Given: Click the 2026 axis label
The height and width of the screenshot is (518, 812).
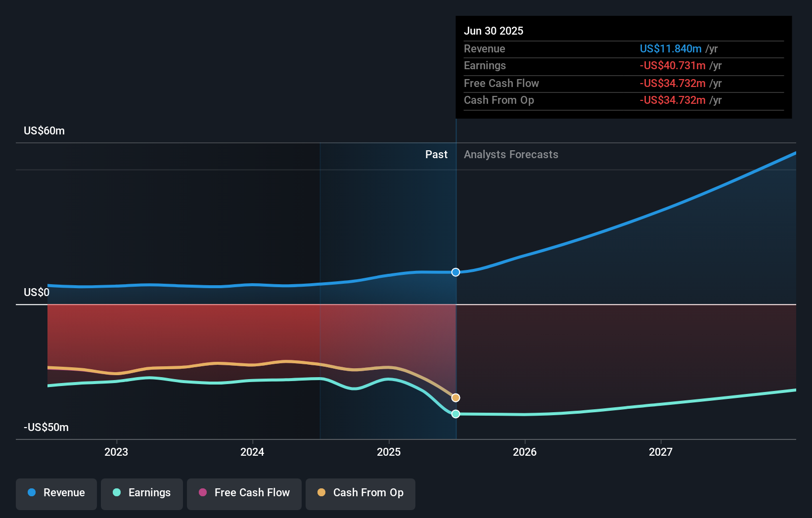Looking at the screenshot, I should [x=525, y=451].
